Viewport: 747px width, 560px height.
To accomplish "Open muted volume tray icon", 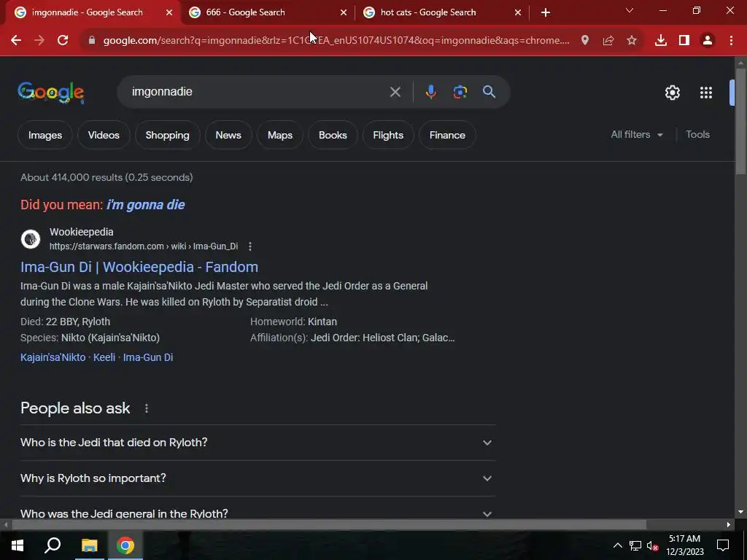I will coord(653,545).
